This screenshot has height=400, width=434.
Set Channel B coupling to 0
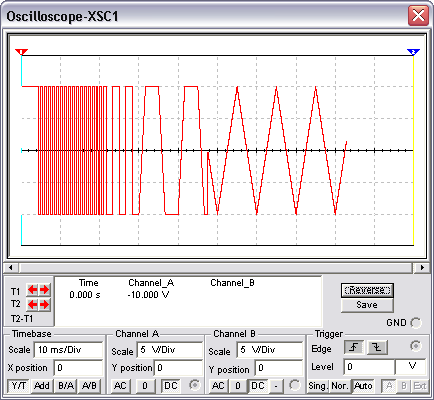[x=238, y=386]
